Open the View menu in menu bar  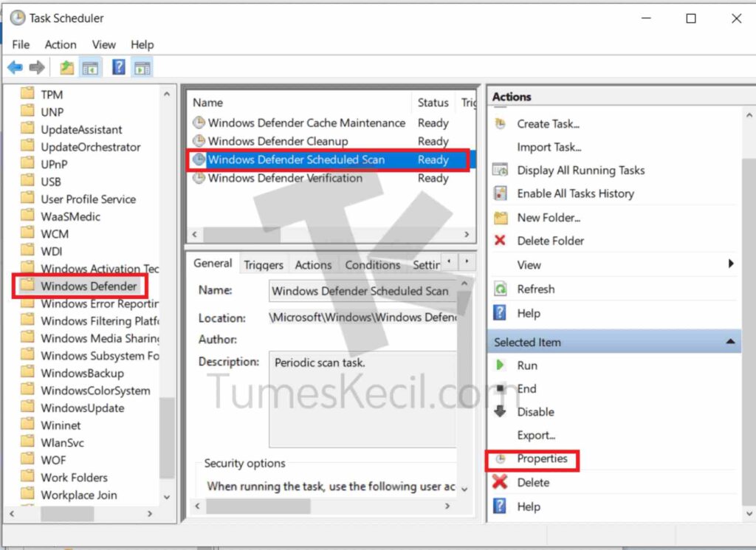[103, 44]
